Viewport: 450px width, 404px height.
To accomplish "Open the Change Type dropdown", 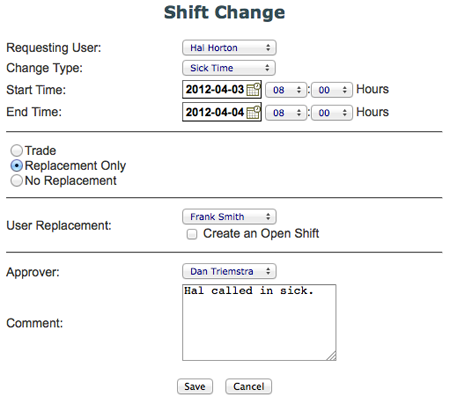I will tap(229, 68).
